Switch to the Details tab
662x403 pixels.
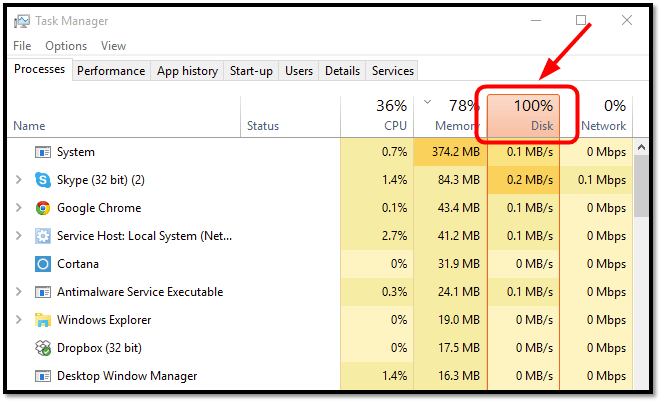[342, 71]
